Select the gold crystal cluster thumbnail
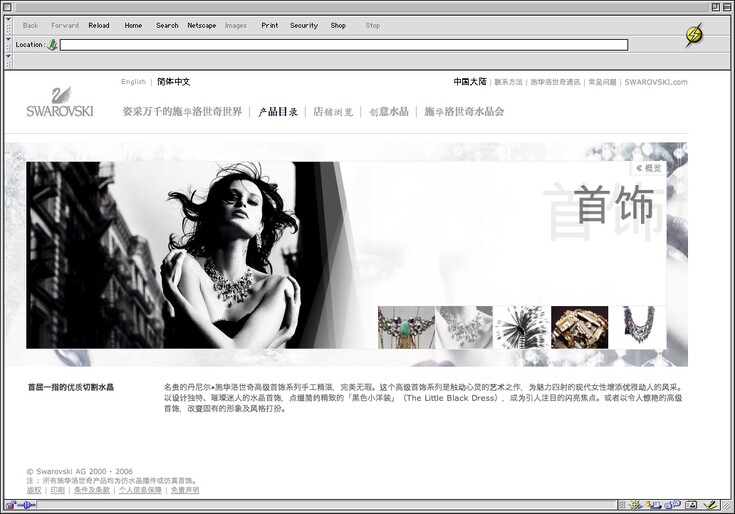Image resolution: width=735 pixels, height=514 pixels. coord(579,328)
